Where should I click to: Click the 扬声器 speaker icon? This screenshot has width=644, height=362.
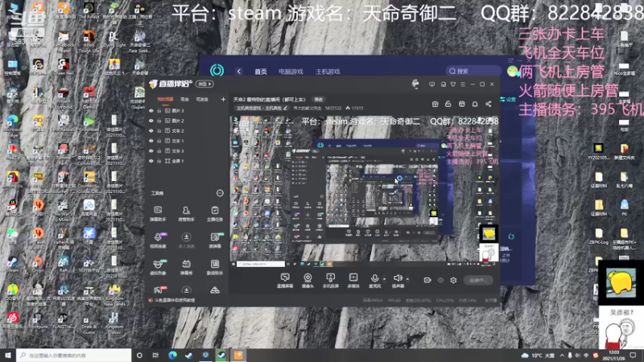(398, 280)
